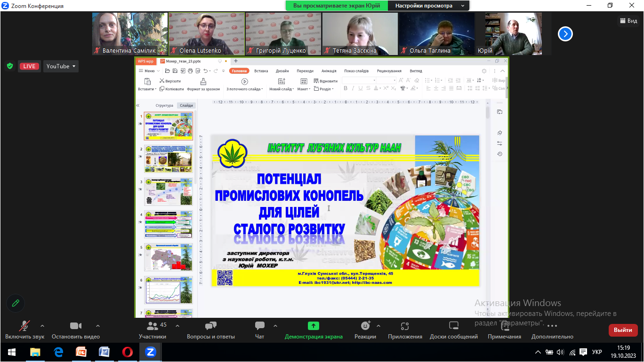Click the Вставити paste icon in WPS
This screenshot has width=644, height=362.
pos(147,81)
